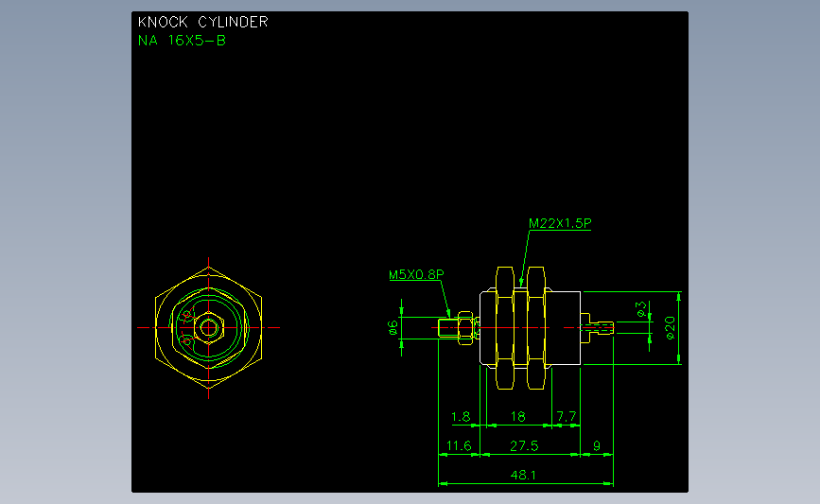Click the ø6 diameter dimension
Image resolution: width=820 pixels, height=504 pixels.
pos(393,328)
